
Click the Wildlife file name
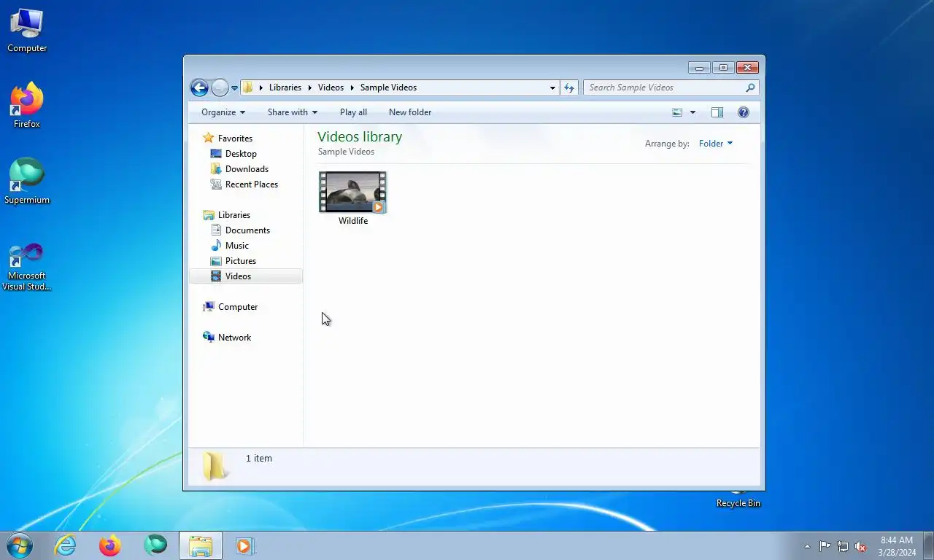click(353, 221)
